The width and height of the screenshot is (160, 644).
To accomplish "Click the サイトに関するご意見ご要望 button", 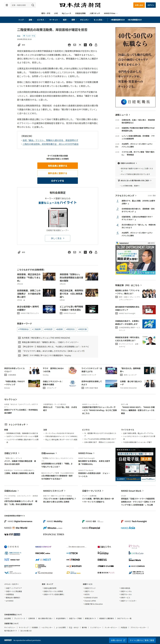I will click(142, 640).
